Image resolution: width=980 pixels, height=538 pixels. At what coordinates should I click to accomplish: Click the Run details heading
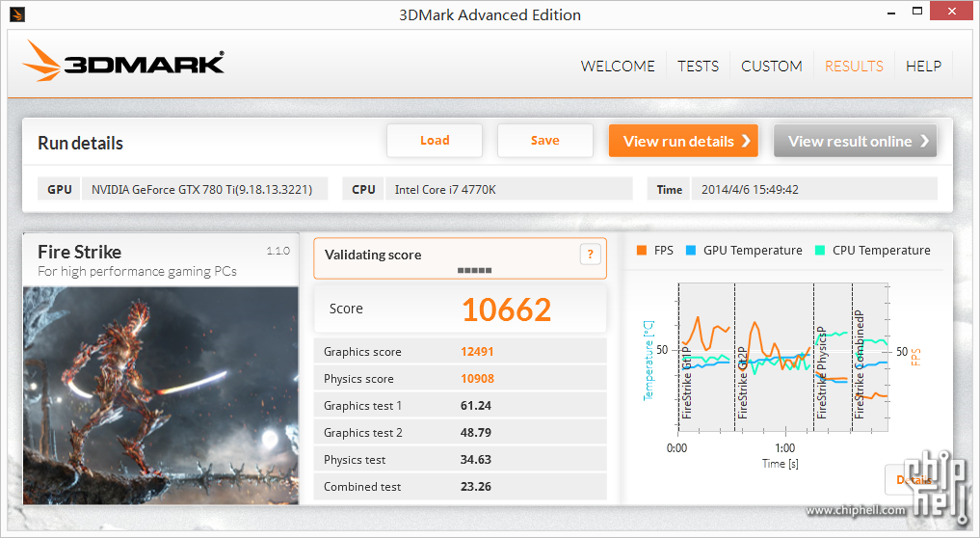tap(80, 144)
